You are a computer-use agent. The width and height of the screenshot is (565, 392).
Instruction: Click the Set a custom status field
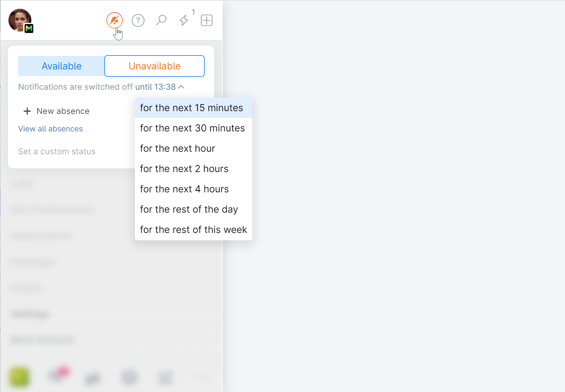(x=57, y=151)
